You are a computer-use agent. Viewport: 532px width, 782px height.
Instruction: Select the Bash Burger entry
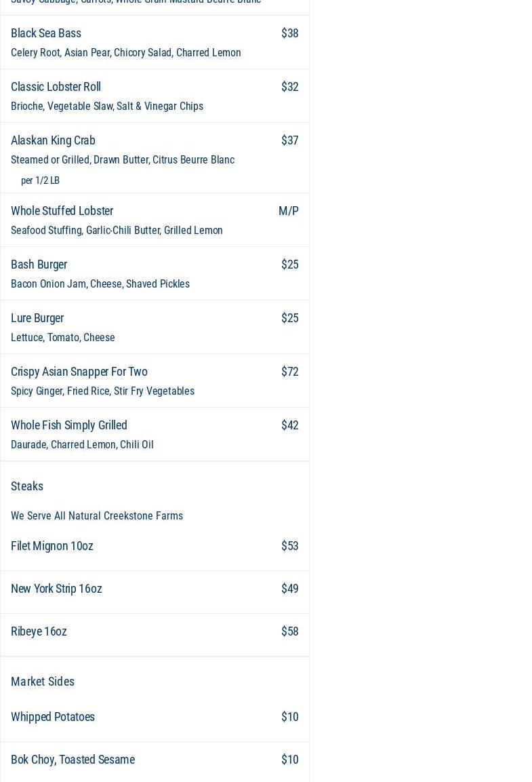39,265
